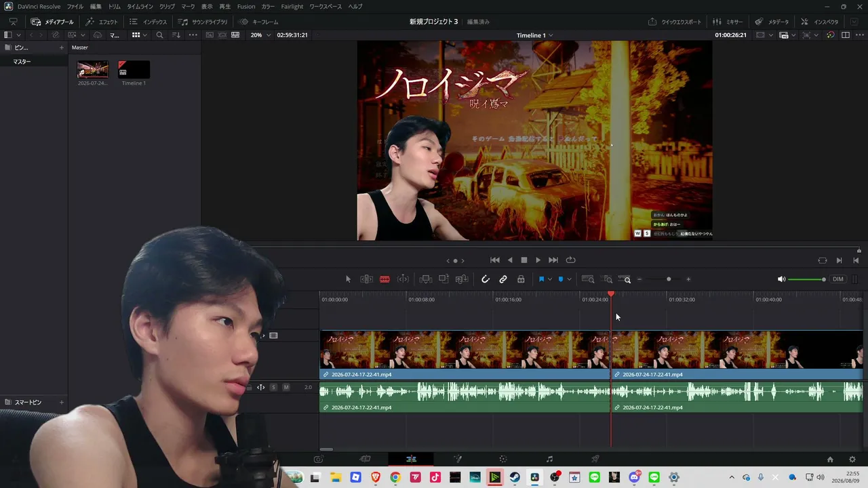Screen dimensions: 868x488
Task: Select the arrow Selection Mode tool
Action: coord(348,279)
